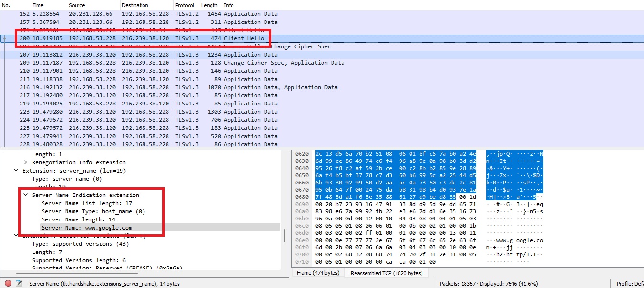The height and width of the screenshot is (288, 644).
Task: Select packet 225 with length 183
Action: [x=322, y=128]
